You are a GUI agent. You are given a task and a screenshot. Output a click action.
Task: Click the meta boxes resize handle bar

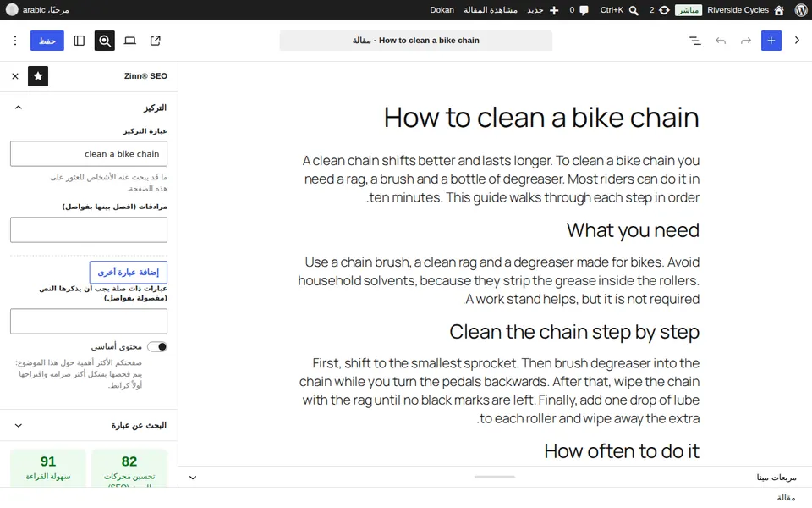click(x=495, y=477)
